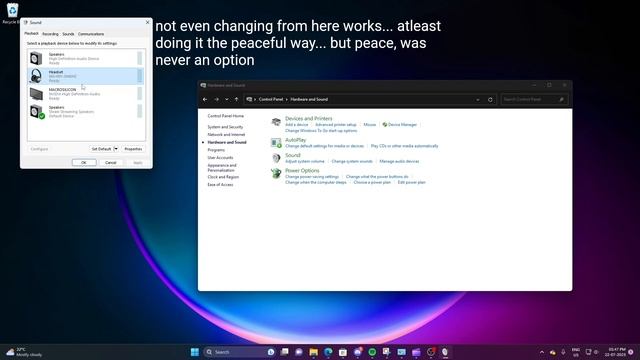This screenshot has height=360, width=640.
Task: Select the Headset device icon in Sound dialog
Action: coord(36,76)
